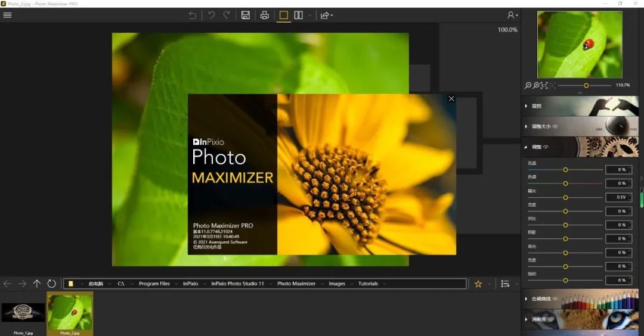Close the Photo Maximizer splash dialog
The image size is (644, 336).
pyautogui.click(x=451, y=98)
